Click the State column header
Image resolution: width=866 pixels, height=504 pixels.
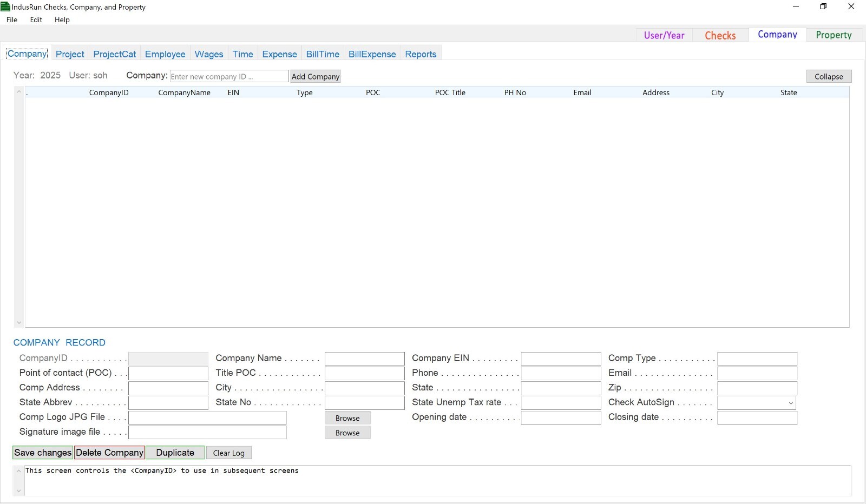click(789, 92)
